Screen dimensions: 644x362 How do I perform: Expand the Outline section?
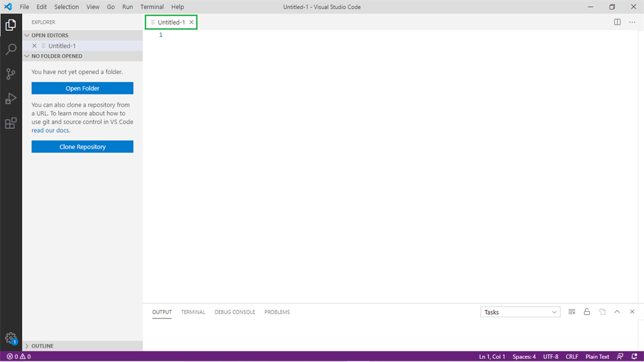pyautogui.click(x=82, y=346)
